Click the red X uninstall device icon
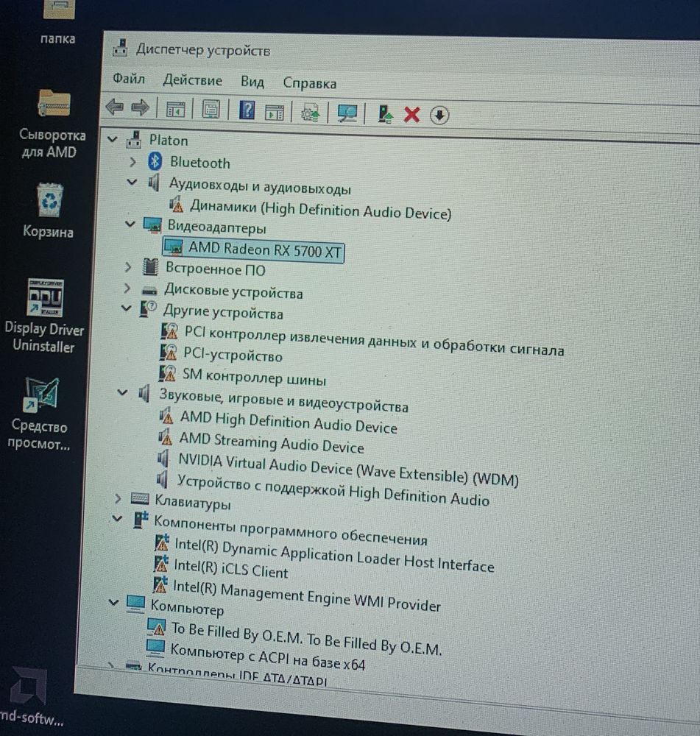Viewport: 700px width, 736px height. 411,115
